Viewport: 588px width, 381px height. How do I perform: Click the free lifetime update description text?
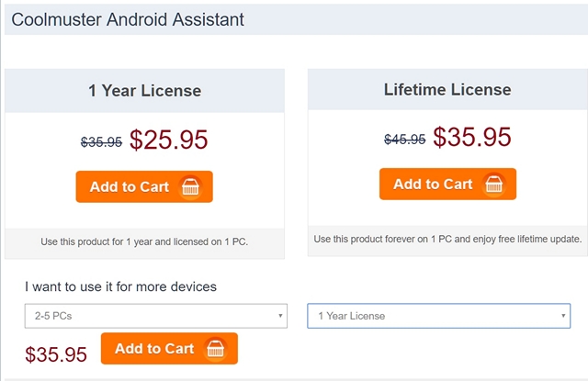click(447, 239)
